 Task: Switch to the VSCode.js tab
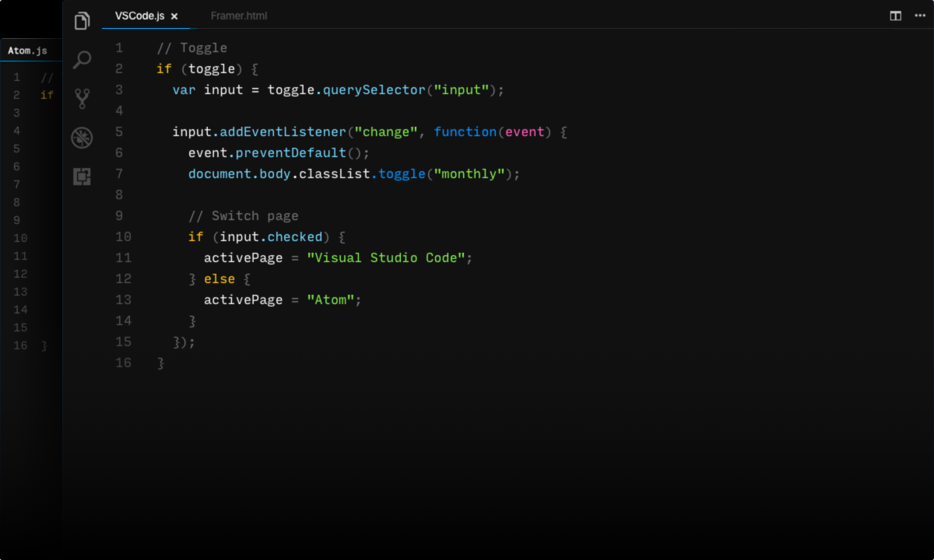146,16
